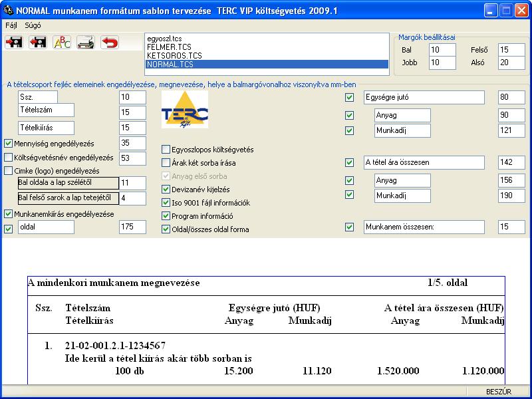Enable Árak két sorba írása checkbox
Screen dimensions: 532x399
(166, 163)
